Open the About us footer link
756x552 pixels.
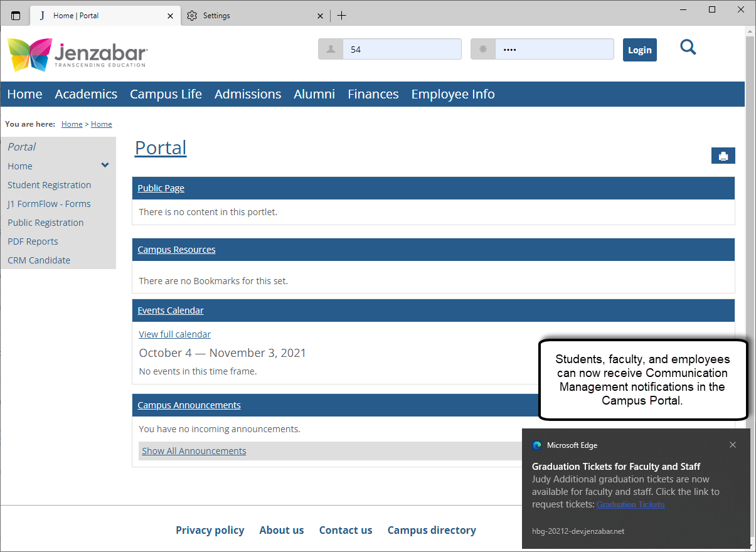[x=282, y=530]
